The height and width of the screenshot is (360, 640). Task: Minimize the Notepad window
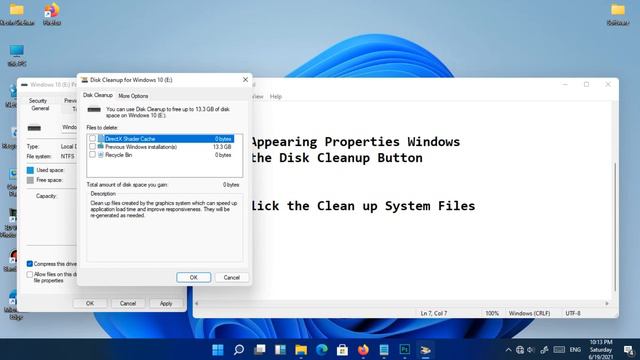tap(565, 84)
